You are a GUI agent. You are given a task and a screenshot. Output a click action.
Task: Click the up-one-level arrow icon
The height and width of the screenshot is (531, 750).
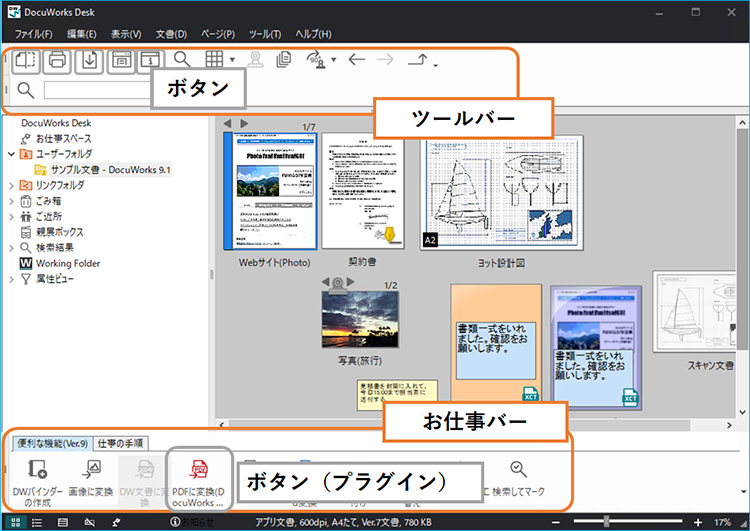pos(418,59)
